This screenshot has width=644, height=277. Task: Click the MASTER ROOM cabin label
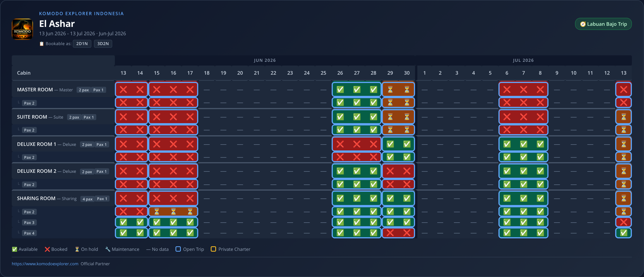pyautogui.click(x=35, y=89)
